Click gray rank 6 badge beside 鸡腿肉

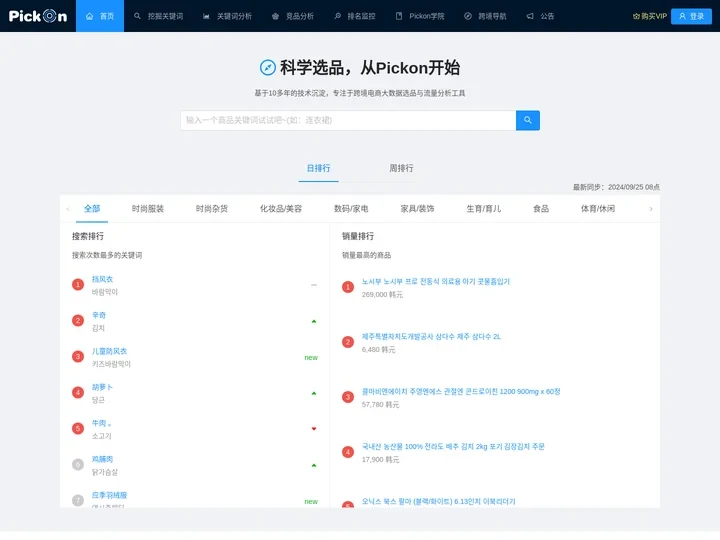tap(78, 465)
